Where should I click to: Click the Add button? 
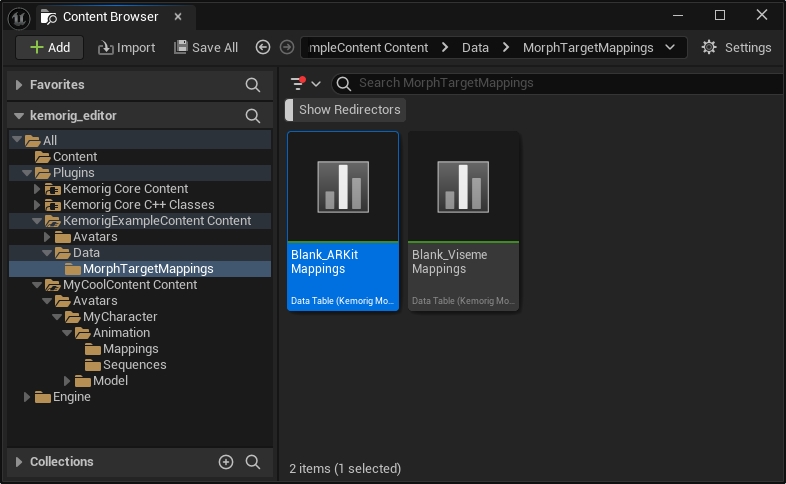tap(49, 47)
